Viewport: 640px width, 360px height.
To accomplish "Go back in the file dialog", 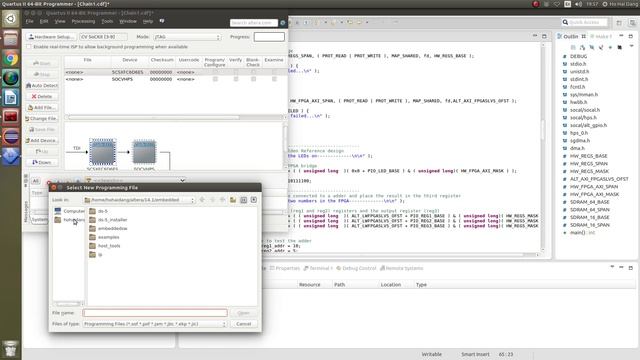I will pyautogui.click(x=202, y=200).
